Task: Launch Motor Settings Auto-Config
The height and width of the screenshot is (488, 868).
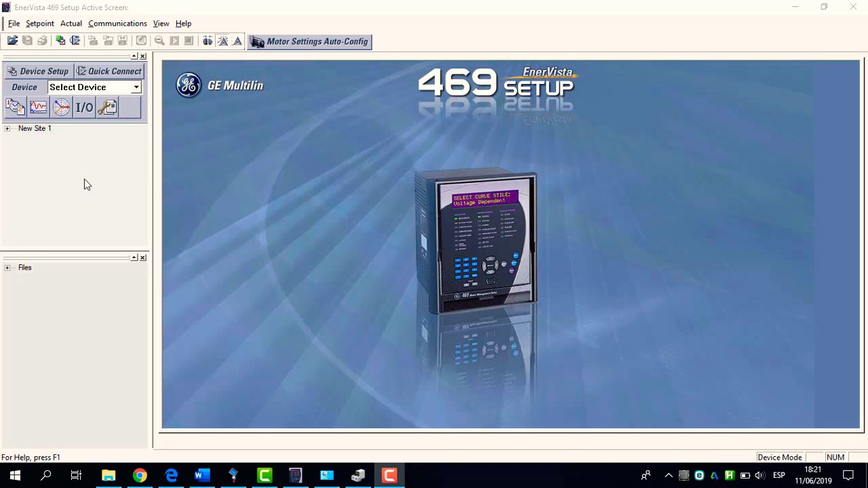Action: click(309, 41)
